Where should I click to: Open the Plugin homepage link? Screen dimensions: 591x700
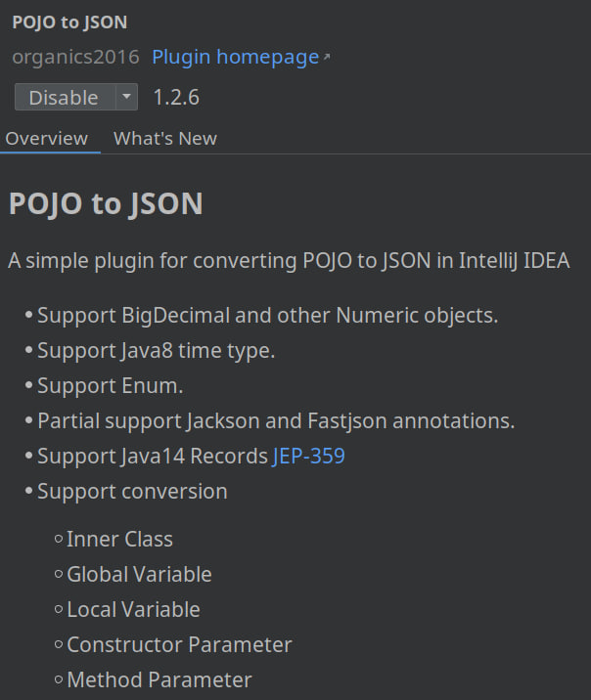[x=235, y=57]
